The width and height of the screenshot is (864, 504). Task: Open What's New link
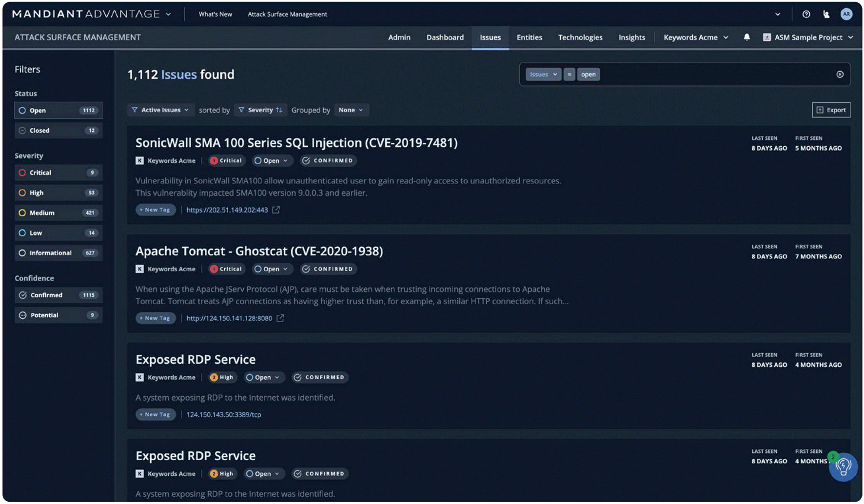click(216, 14)
